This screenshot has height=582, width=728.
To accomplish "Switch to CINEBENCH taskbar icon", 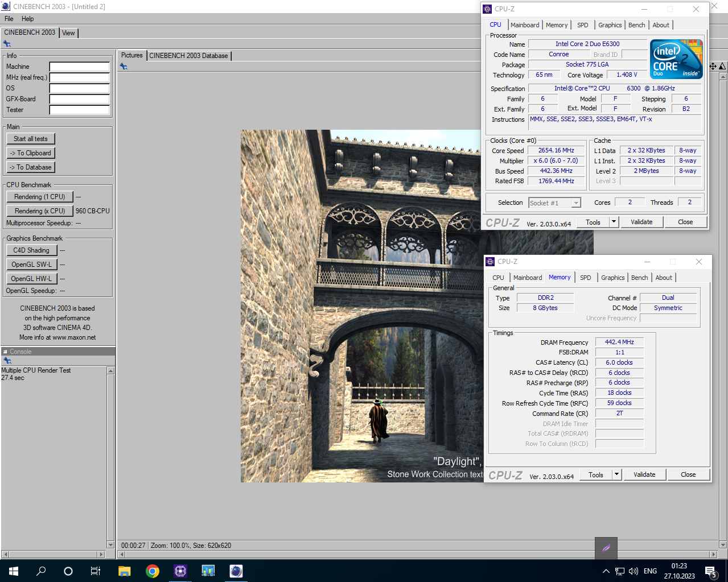I will [x=236, y=571].
